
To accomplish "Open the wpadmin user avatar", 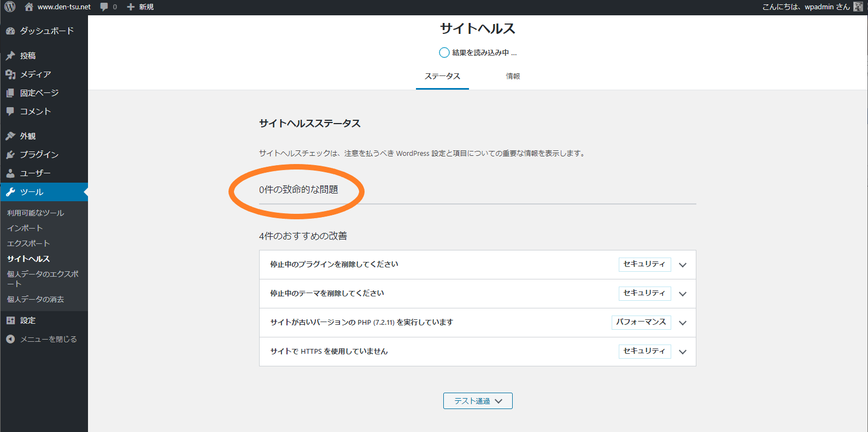I will (x=858, y=7).
